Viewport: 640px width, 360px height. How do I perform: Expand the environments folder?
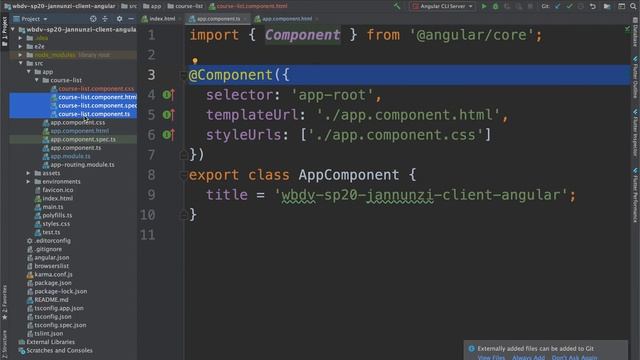tap(29, 182)
